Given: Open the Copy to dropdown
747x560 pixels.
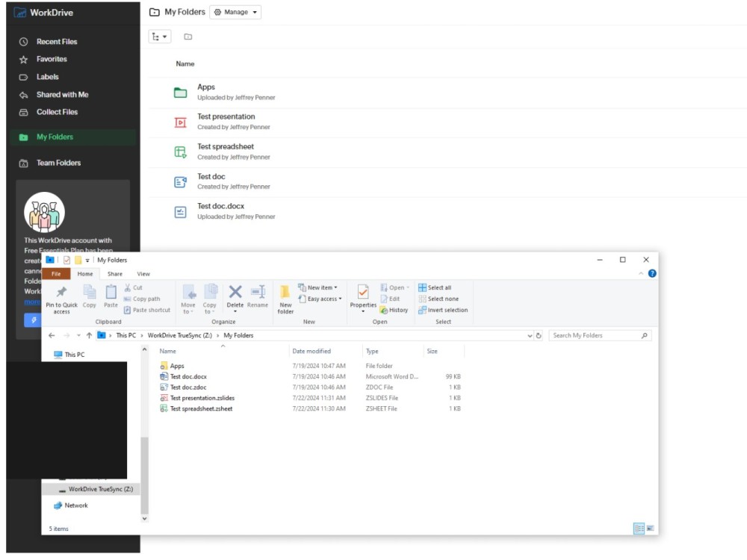Looking at the screenshot, I should tap(210, 299).
